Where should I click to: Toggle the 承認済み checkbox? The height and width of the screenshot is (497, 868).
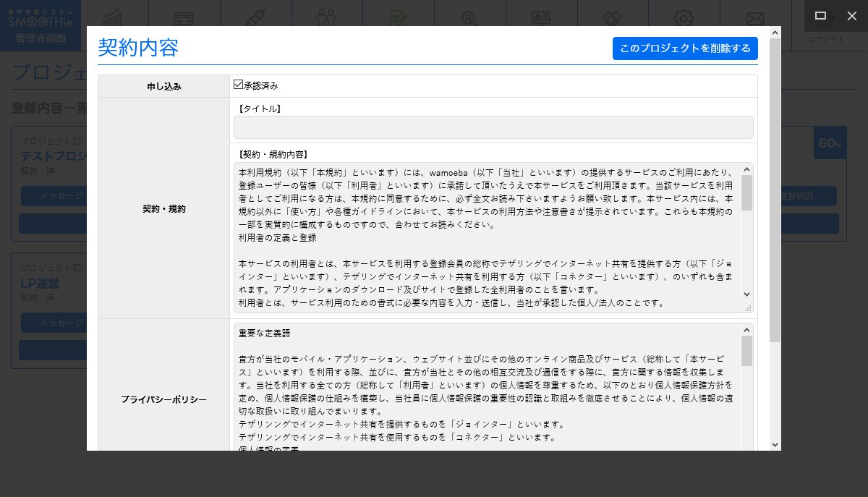[239, 85]
